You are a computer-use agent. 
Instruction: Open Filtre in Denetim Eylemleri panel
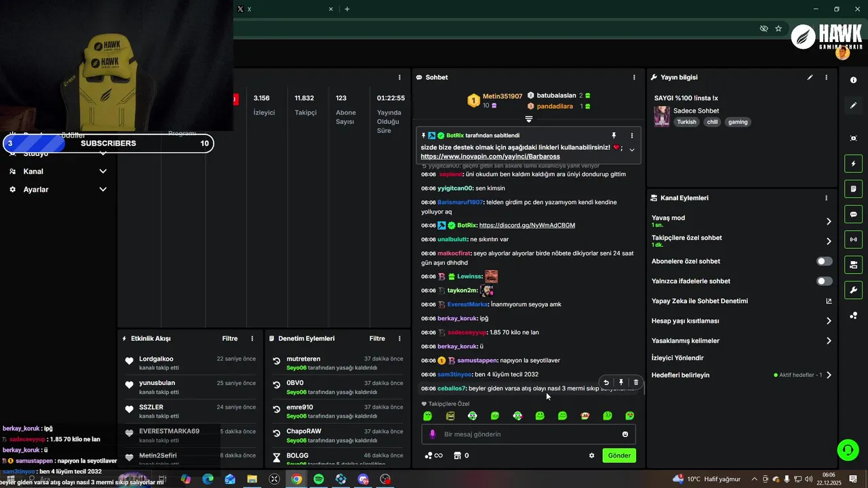point(377,338)
